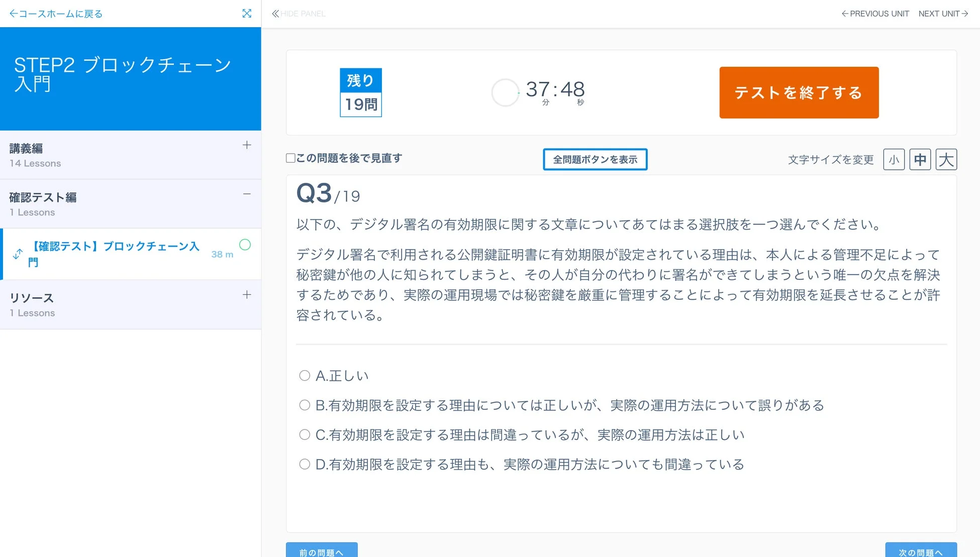
Task: Click the 残り 19問 remaining questions indicator
Action: [360, 92]
